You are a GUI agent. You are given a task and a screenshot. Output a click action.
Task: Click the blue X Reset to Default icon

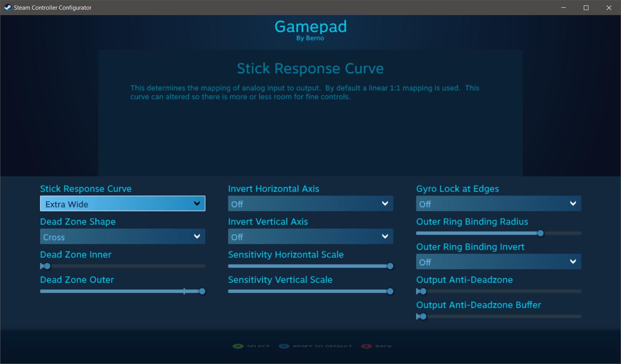point(284,346)
